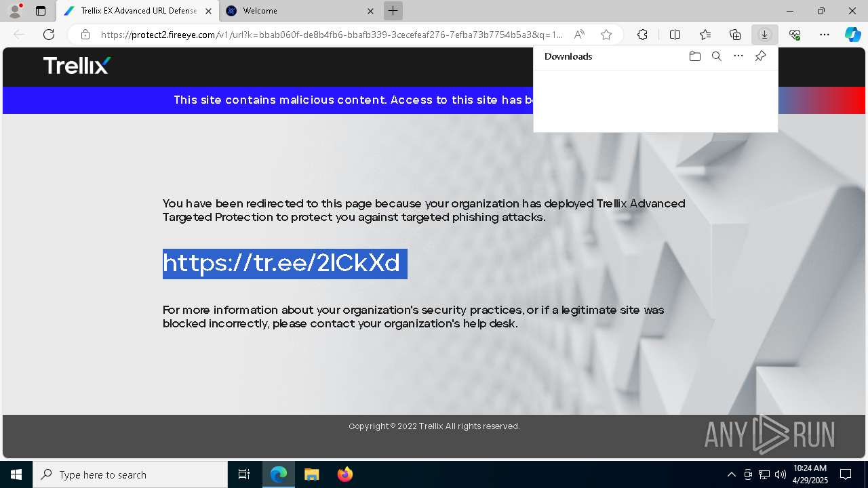This screenshot has height=488, width=868.
Task: Show hidden system tray icons
Action: click(x=731, y=474)
